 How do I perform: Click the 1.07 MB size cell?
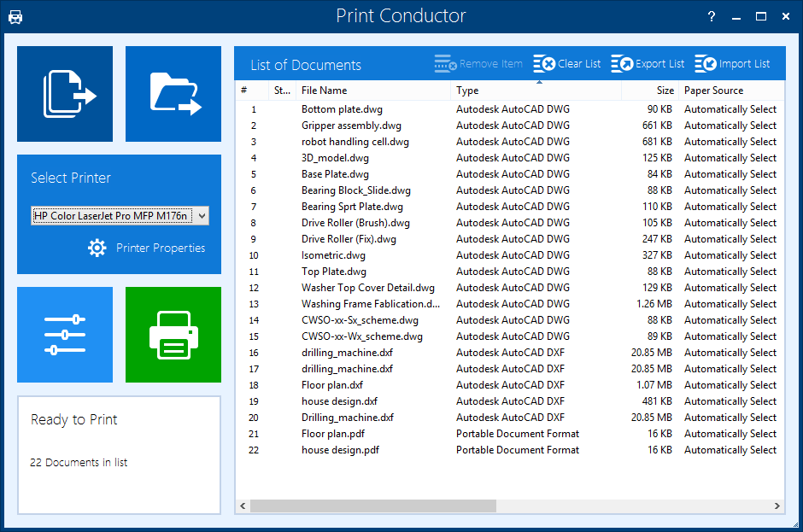[654, 385]
